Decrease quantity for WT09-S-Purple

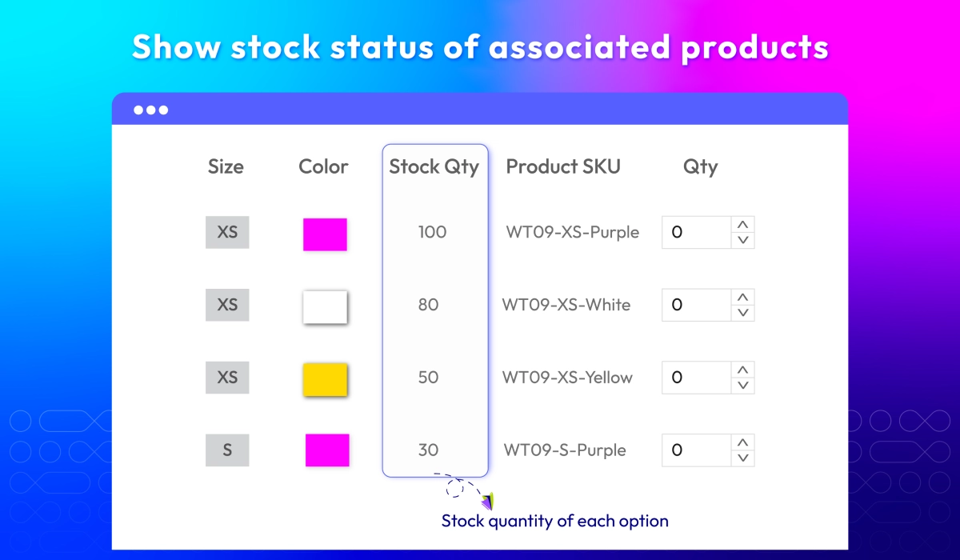[743, 458]
